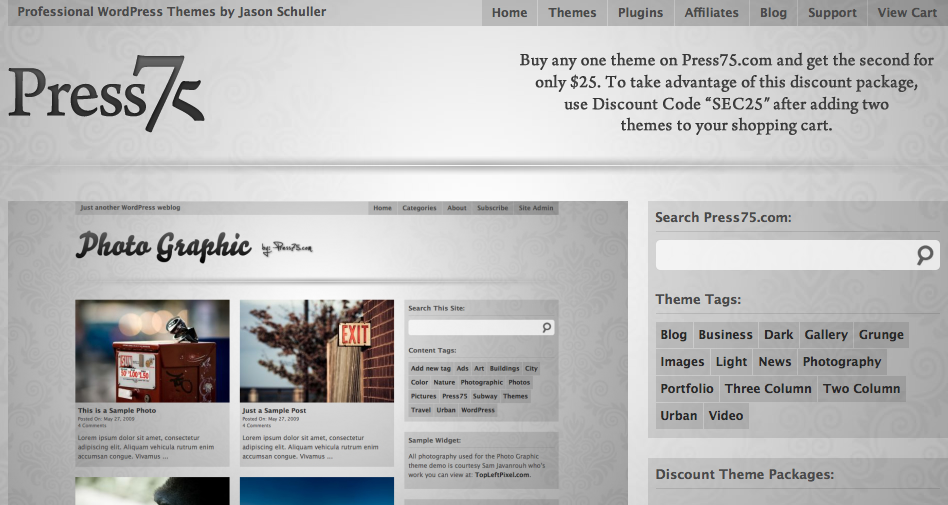
Task: Visit the Blog section
Action: pyautogui.click(x=773, y=13)
